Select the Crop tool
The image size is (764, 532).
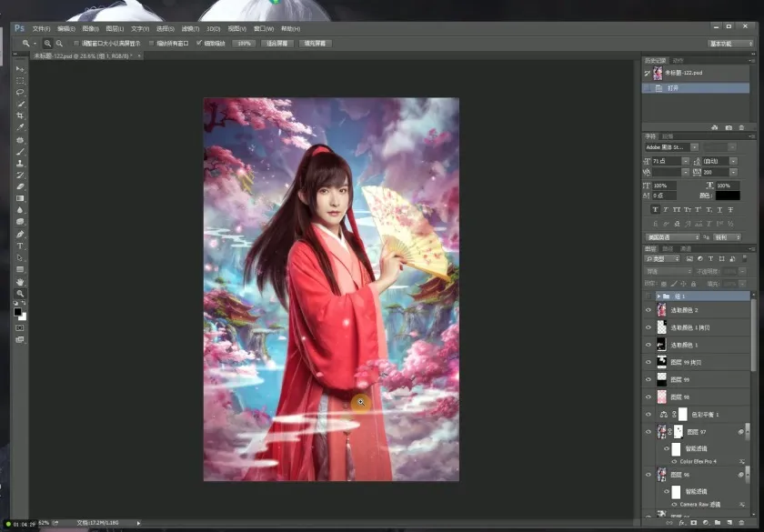point(20,115)
